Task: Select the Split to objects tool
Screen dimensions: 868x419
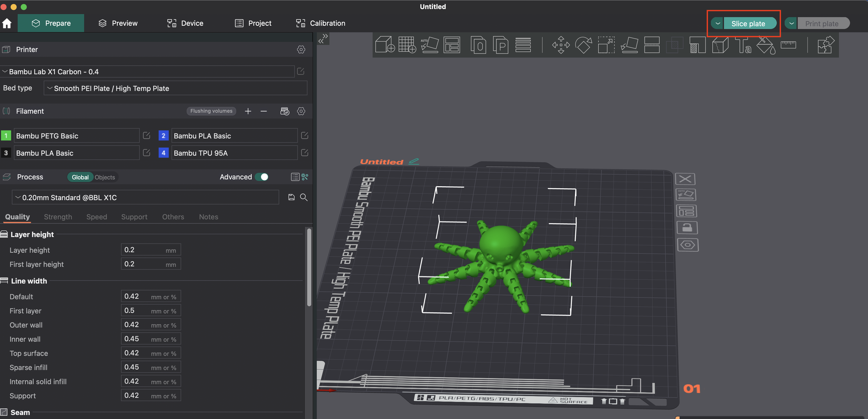Action: click(478, 45)
